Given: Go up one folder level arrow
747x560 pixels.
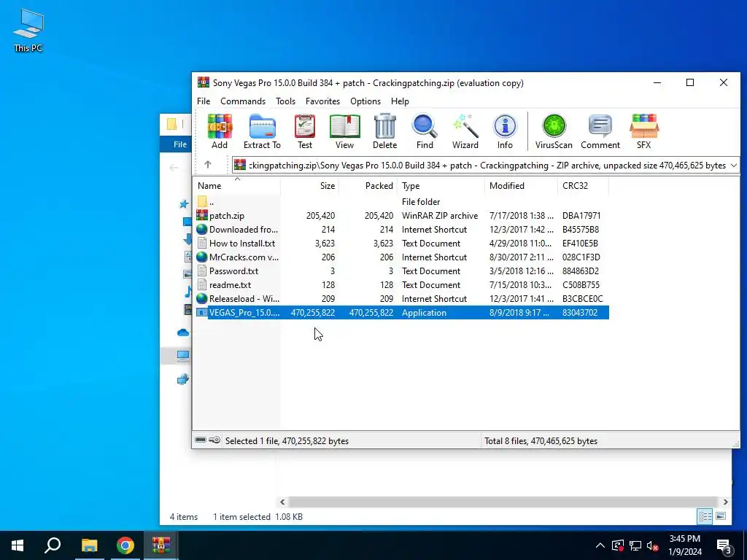Looking at the screenshot, I should (208, 165).
